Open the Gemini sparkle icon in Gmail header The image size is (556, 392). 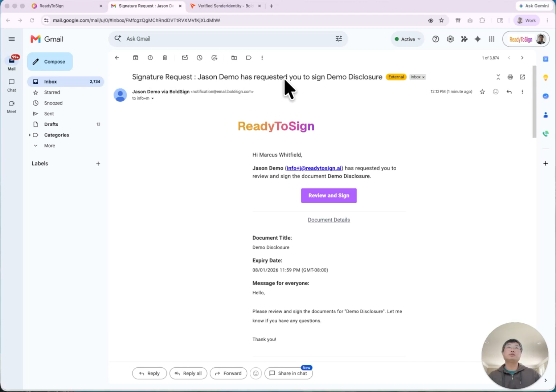pos(478,39)
